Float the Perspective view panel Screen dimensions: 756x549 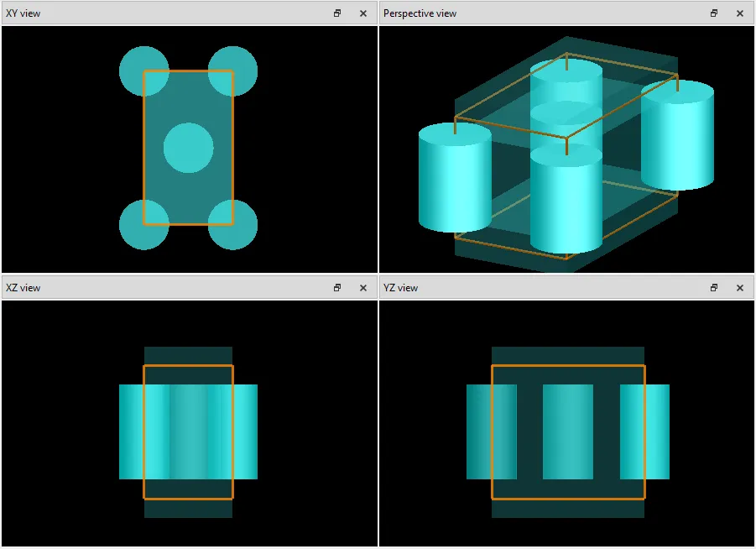[714, 13]
